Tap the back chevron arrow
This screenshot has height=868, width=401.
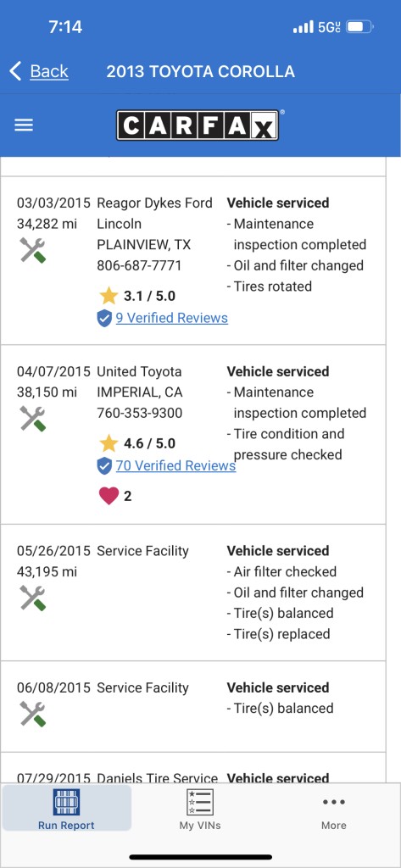point(15,71)
